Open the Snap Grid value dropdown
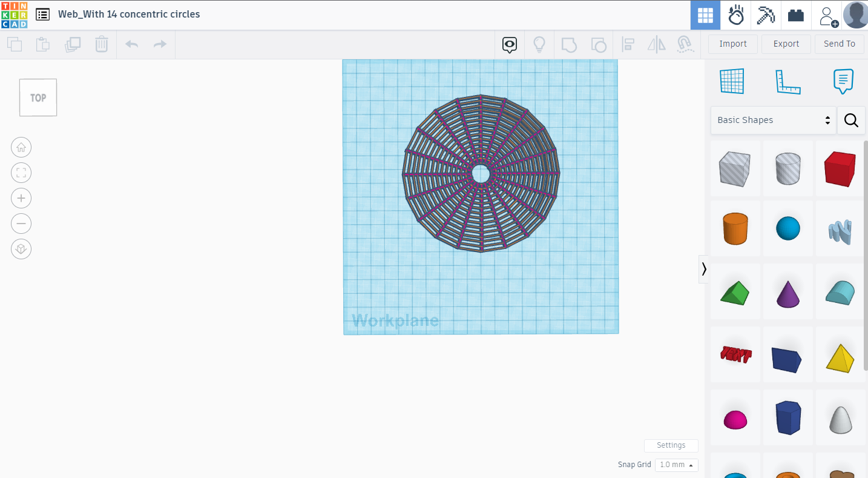 coord(676,465)
